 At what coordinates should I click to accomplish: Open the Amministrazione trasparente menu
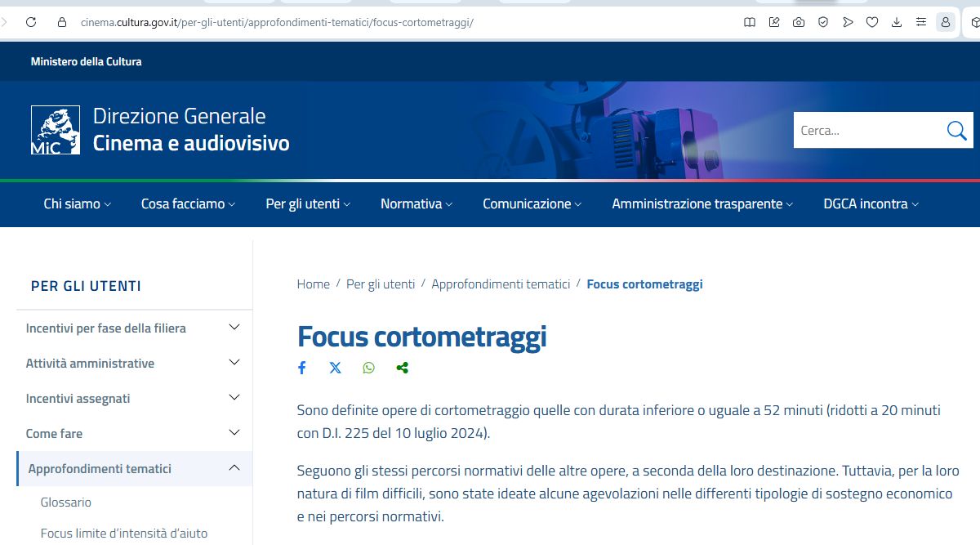click(x=702, y=203)
